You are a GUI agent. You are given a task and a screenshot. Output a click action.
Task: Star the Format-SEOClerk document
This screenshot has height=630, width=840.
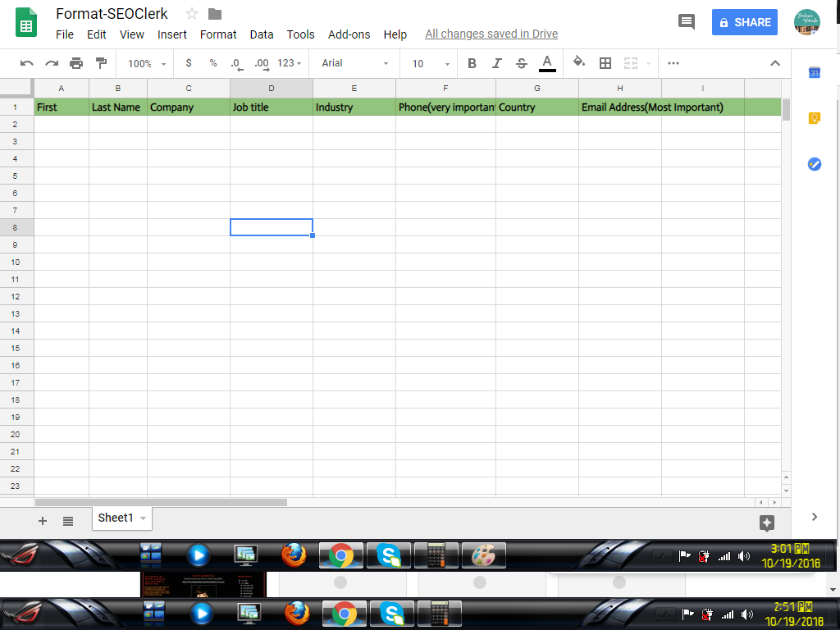(x=192, y=14)
